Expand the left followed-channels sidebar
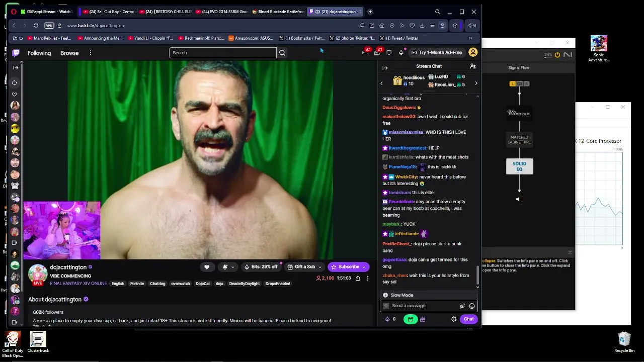 point(16,68)
